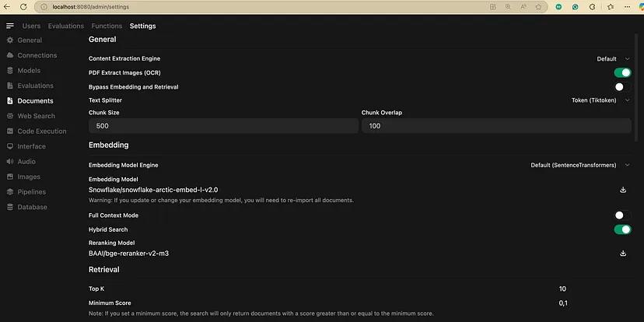Open Embedding Model Engine dropdown
The image size is (644, 322).
(580, 165)
